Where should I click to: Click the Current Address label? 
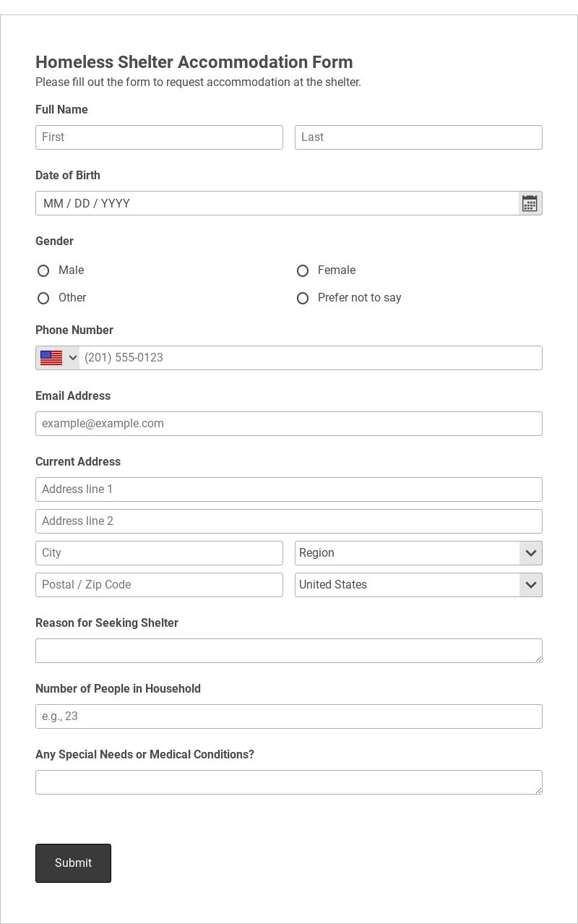pos(78,462)
